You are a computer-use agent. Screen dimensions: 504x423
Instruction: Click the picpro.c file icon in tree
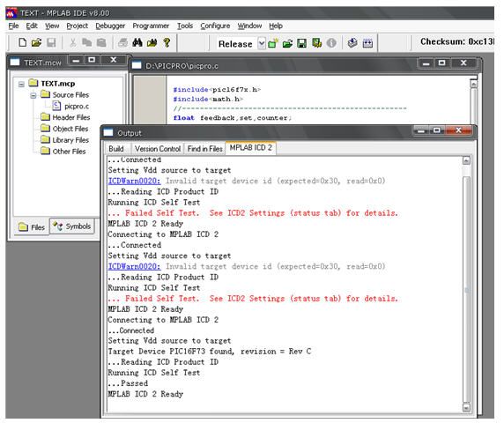coord(56,106)
